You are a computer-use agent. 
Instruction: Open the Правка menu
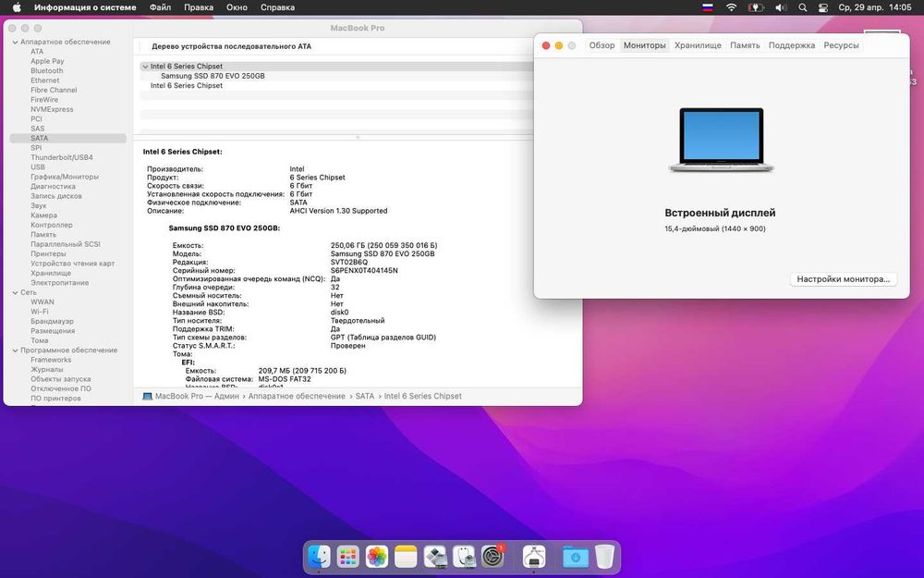coord(199,7)
